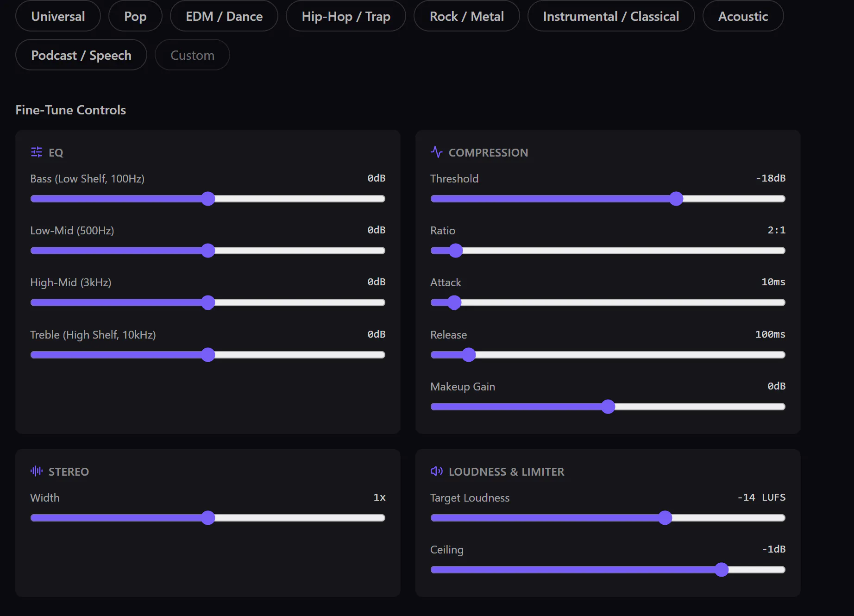Adjust the Treble high shelf slider
Viewport: 854px width, 616px height.
[x=208, y=355]
